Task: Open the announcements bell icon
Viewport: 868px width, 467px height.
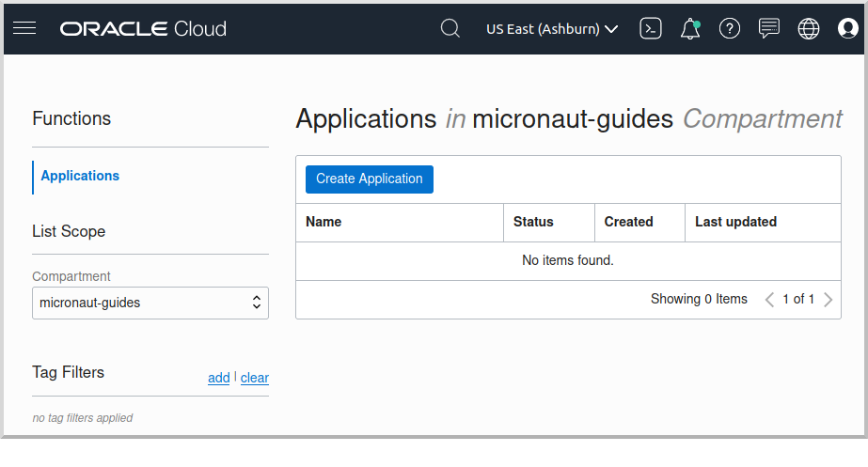Action: click(690, 29)
